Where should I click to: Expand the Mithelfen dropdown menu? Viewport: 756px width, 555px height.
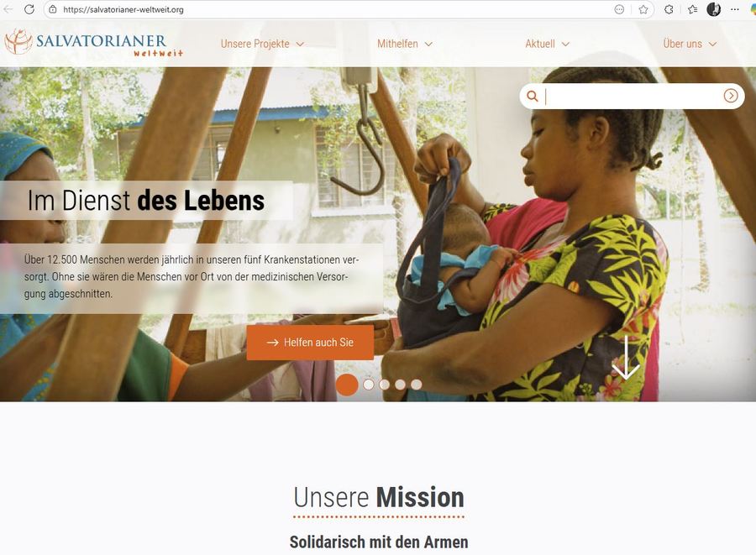point(405,44)
